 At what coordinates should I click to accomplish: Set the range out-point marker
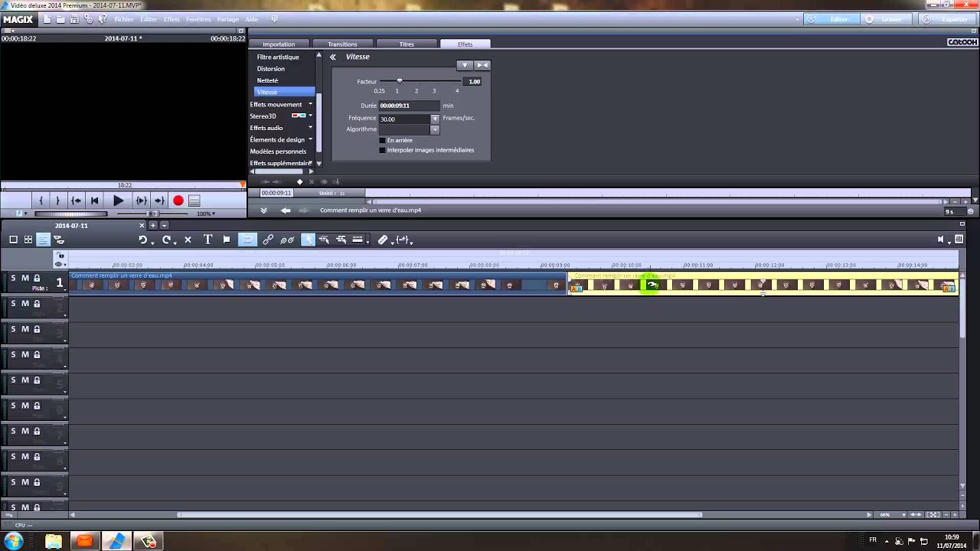[57, 201]
